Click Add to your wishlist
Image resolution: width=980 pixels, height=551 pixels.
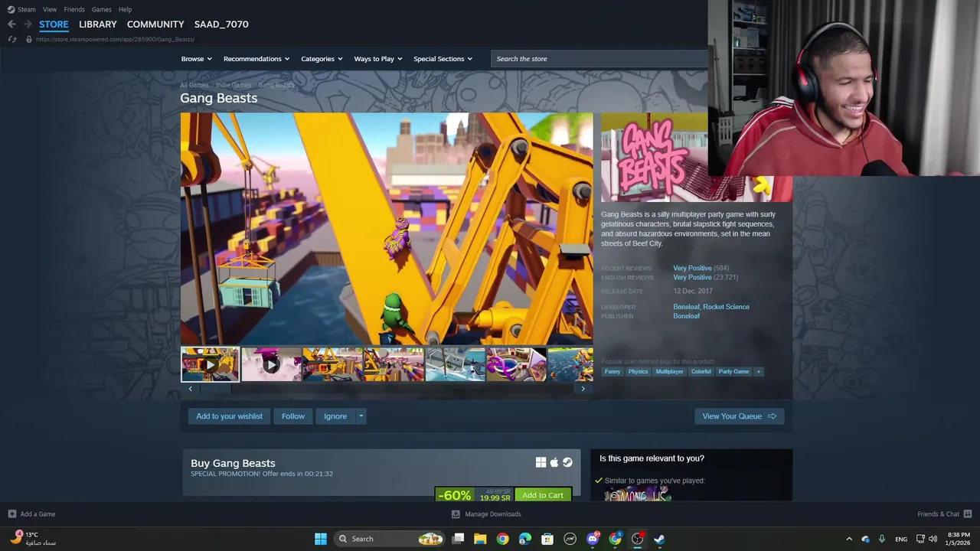point(229,416)
